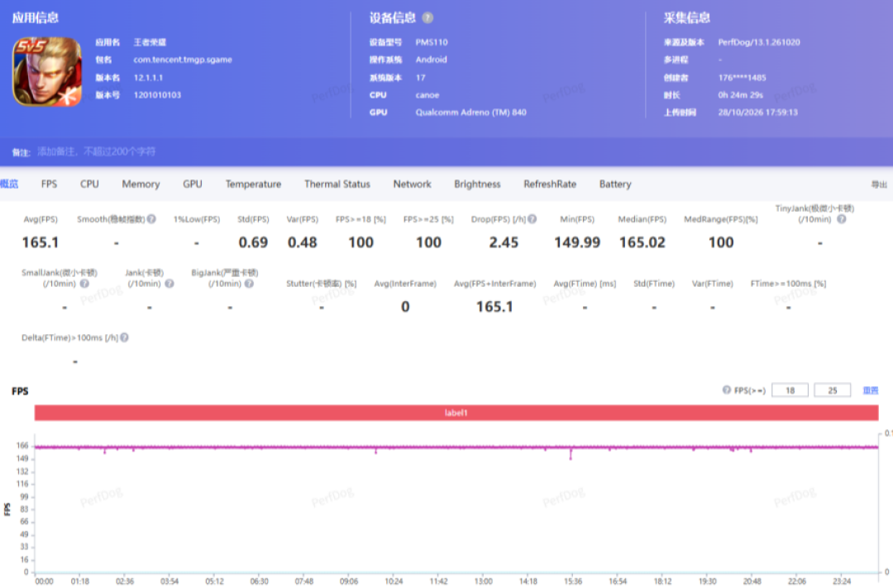Image resolution: width=893 pixels, height=588 pixels.
Task: Click the Min(FPS) value 149.99
Action: tap(577, 242)
